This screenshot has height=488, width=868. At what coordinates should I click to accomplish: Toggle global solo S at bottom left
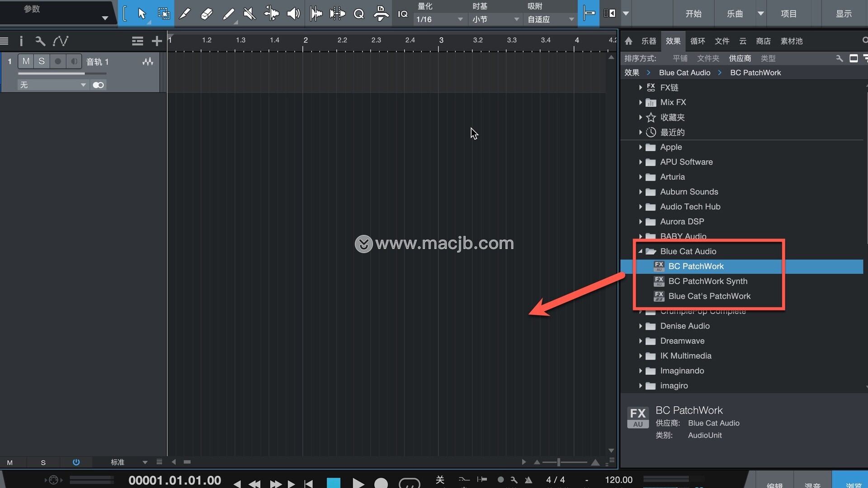43,462
